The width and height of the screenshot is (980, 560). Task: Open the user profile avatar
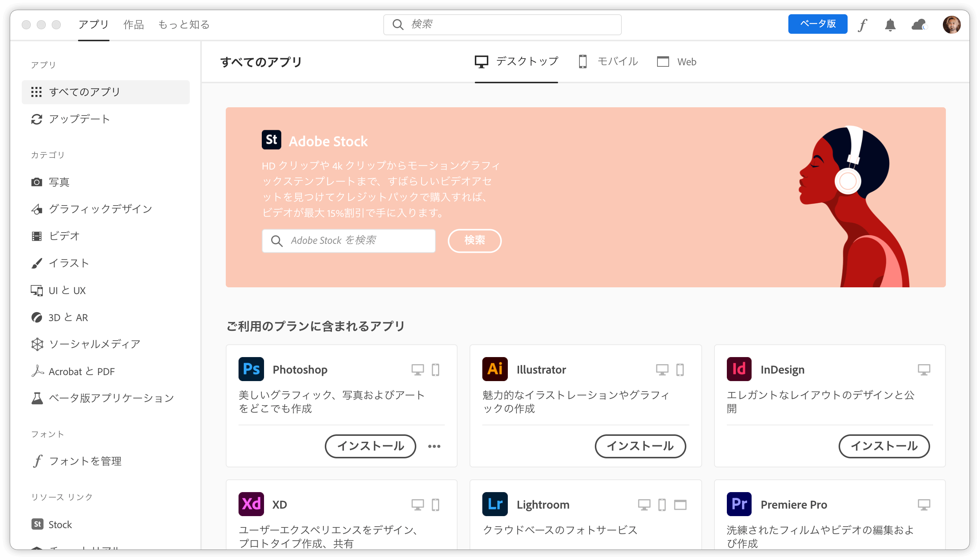(951, 25)
